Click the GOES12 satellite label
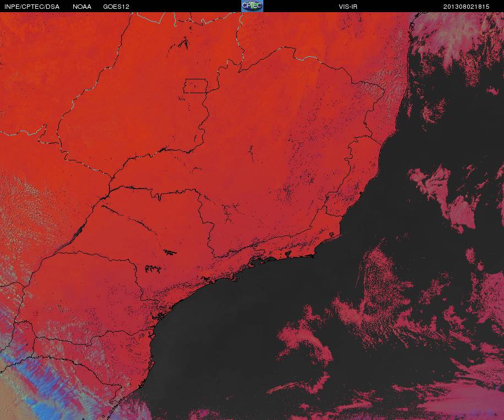The image size is (504, 420). tap(116, 7)
